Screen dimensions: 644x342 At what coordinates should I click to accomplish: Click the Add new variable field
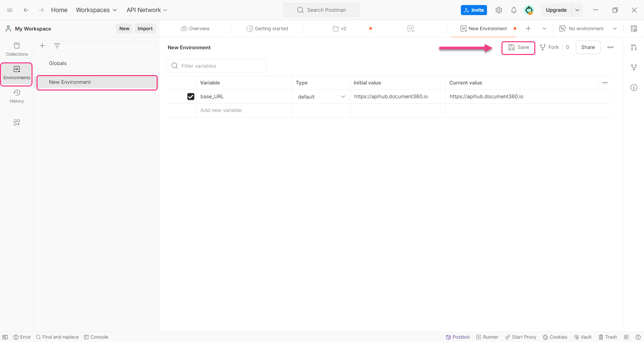[244, 110]
